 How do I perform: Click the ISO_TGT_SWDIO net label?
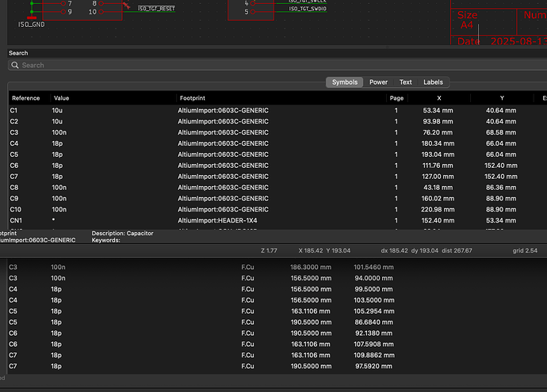pos(308,9)
